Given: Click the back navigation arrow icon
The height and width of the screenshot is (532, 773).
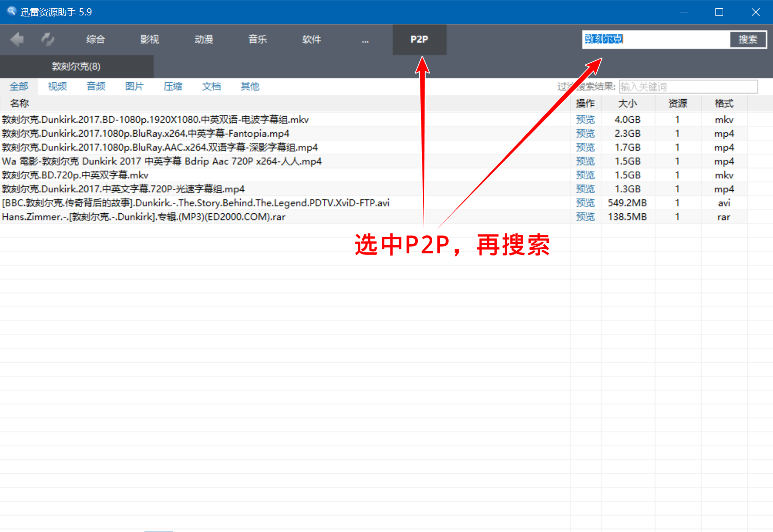Looking at the screenshot, I should click(17, 39).
